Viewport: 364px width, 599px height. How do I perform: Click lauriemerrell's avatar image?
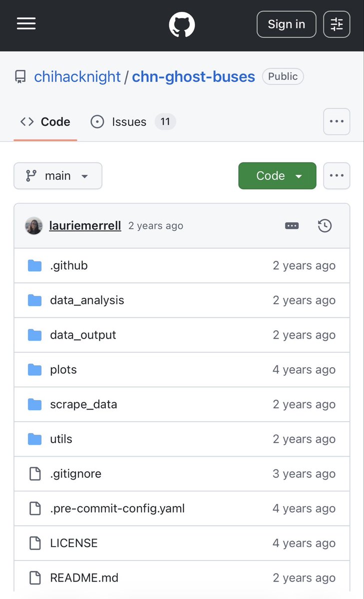(x=34, y=226)
